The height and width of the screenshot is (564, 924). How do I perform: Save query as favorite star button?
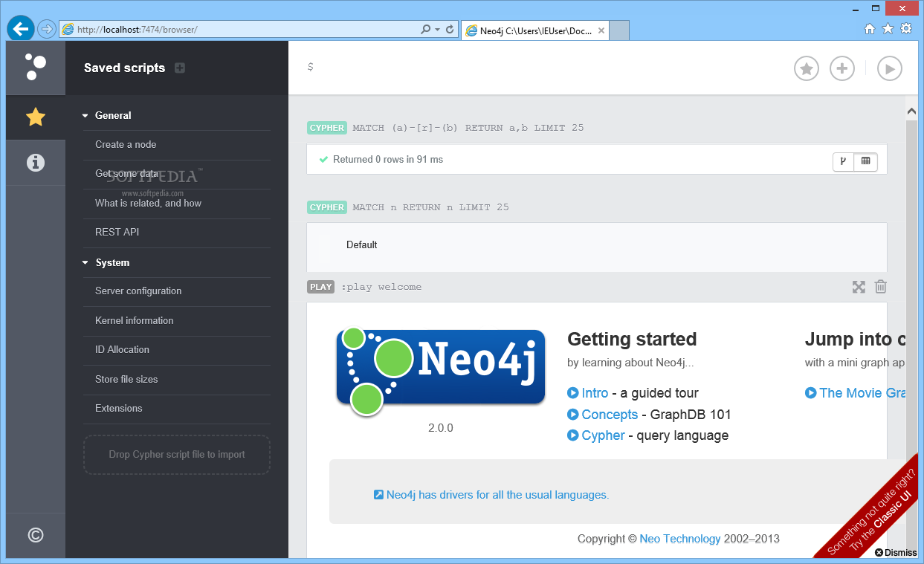point(807,68)
